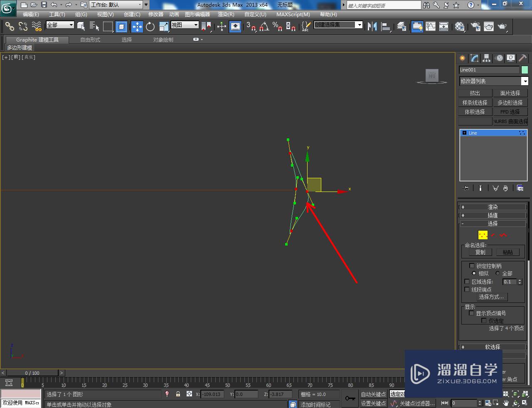Toggle the Auto Key (自动关键点) button
Viewport: 532px width, 408px height.
point(373,394)
